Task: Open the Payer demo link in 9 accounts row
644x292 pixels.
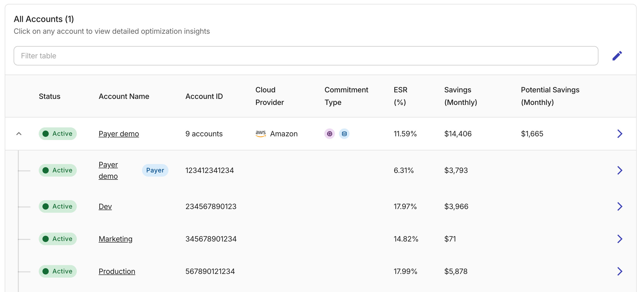Action: [119, 134]
